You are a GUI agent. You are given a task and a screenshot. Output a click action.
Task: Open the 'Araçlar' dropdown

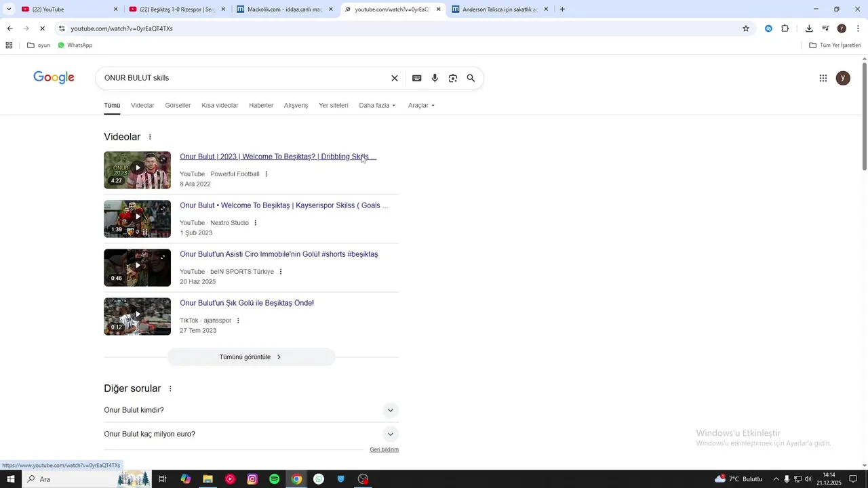(x=421, y=106)
